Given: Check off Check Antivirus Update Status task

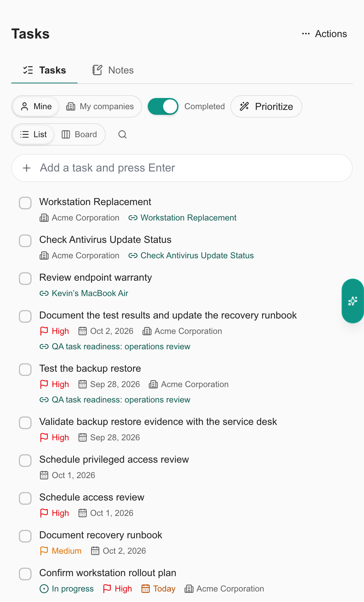Looking at the screenshot, I should [25, 240].
